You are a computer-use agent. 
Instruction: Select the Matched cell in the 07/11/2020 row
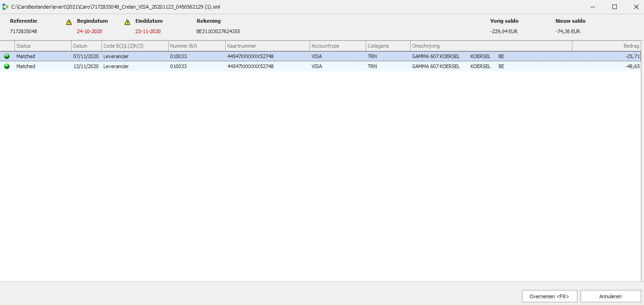[x=26, y=56]
